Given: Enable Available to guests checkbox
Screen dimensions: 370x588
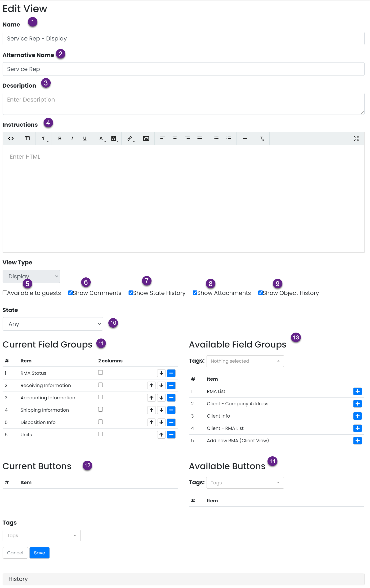Looking at the screenshot, I should (x=5, y=293).
